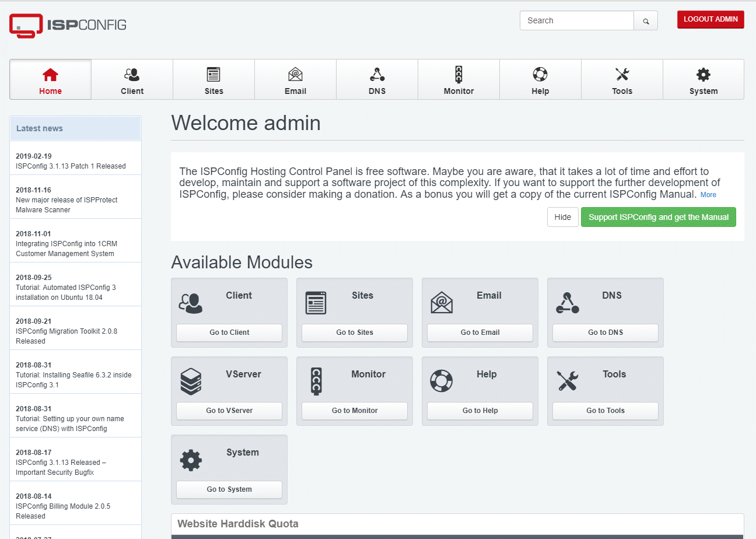Click the Email envelope module icon
This screenshot has width=756, height=539.
(x=442, y=303)
